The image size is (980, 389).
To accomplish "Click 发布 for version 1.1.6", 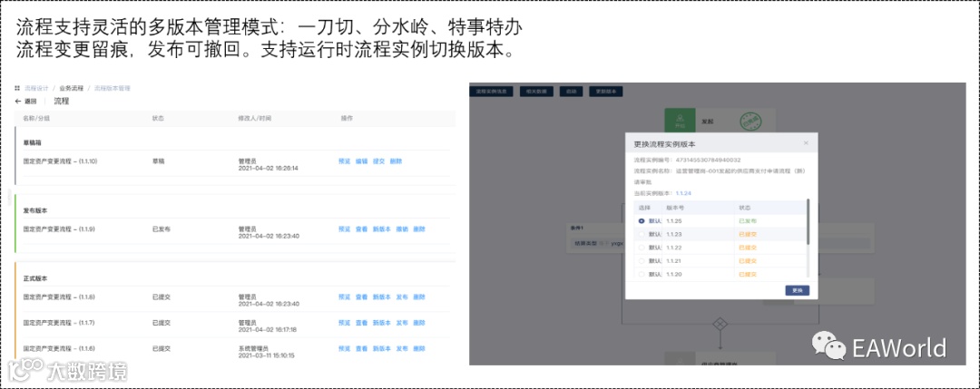I will 402,348.
